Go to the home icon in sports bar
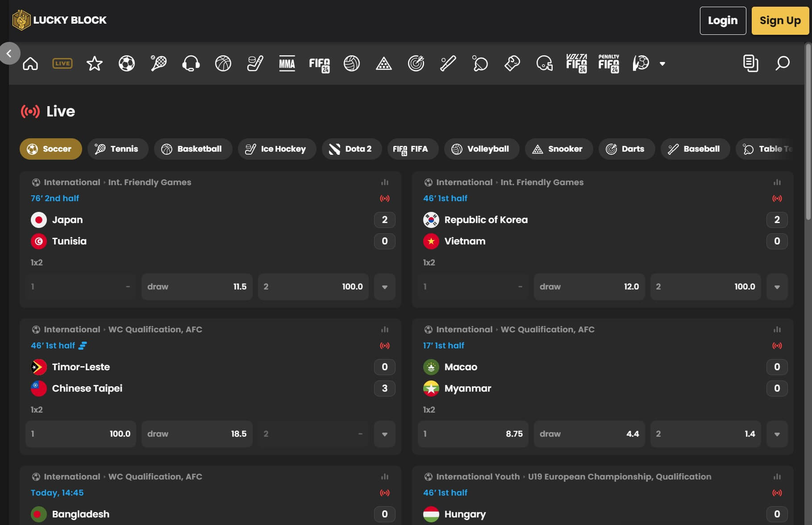The height and width of the screenshot is (525, 812). [x=30, y=63]
